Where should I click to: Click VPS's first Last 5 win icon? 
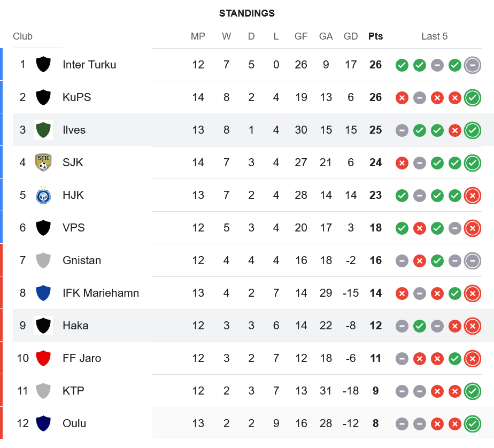pyautogui.click(x=402, y=228)
